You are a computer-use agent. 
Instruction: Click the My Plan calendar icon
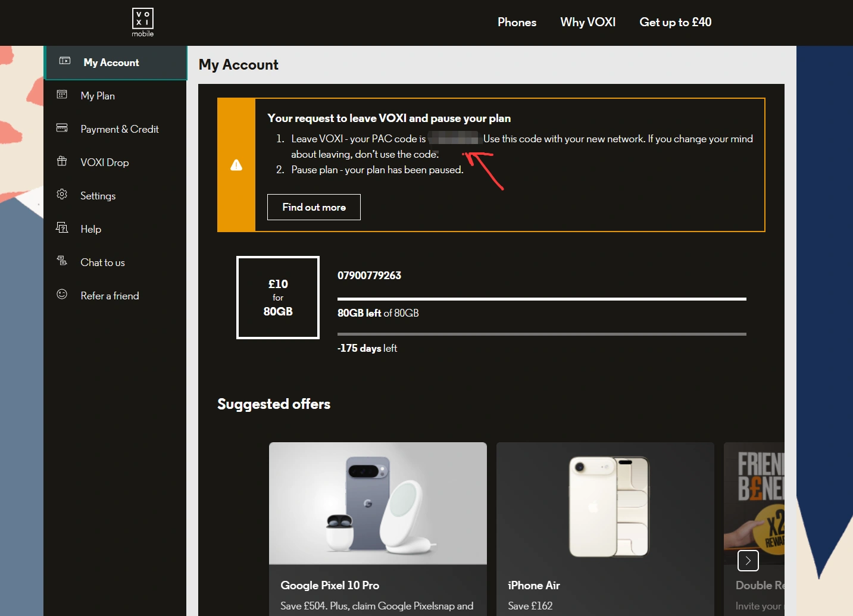tap(62, 95)
